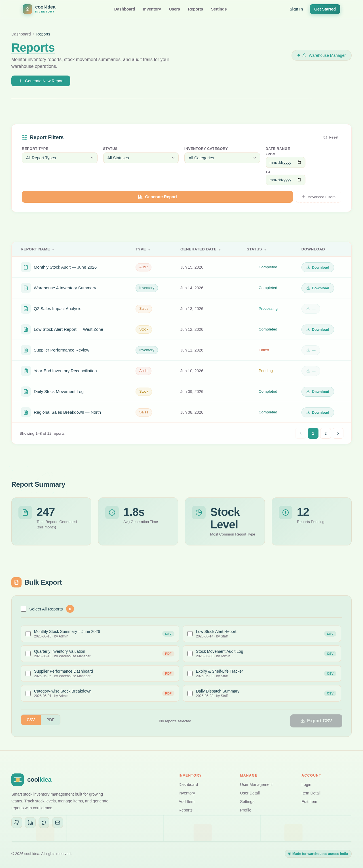Open the All Report Types dropdown
363x868 pixels.
click(x=60, y=158)
